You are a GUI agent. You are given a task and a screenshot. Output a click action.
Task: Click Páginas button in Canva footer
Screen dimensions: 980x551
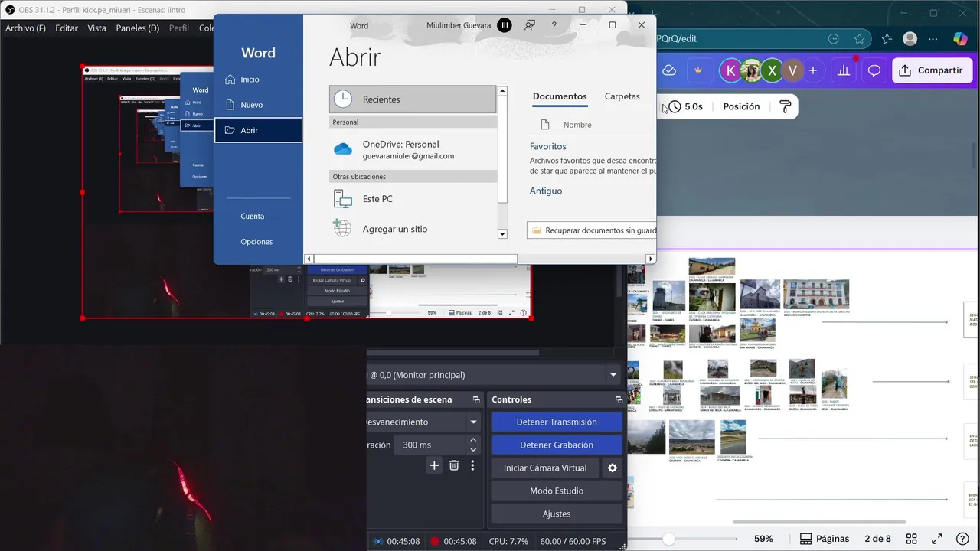(825, 539)
